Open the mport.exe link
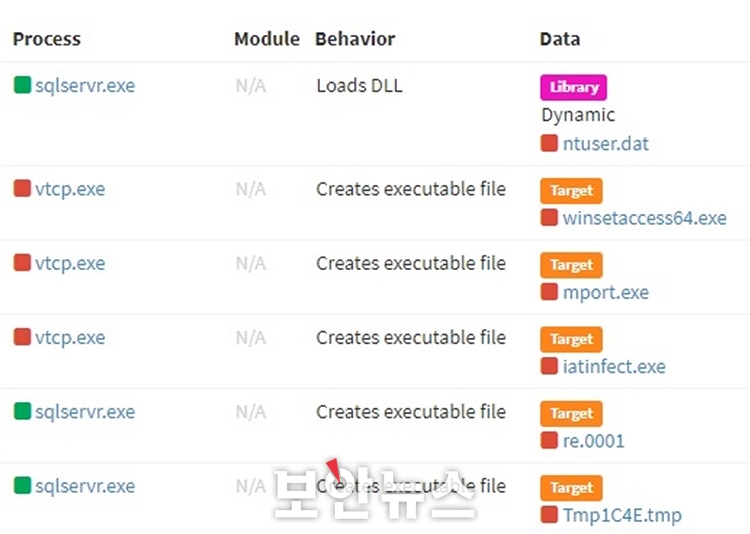Image resolution: width=750 pixels, height=534 pixels. (606, 292)
